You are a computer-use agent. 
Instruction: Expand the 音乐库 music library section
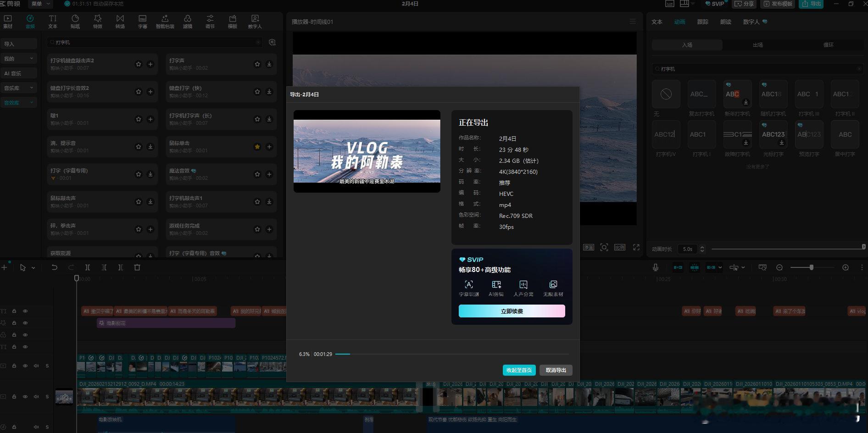point(18,88)
